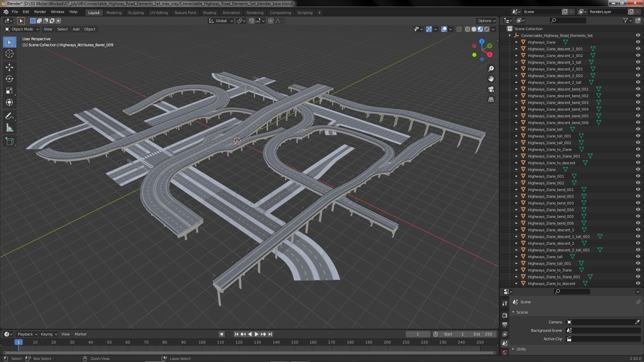The width and height of the screenshot is (644, 362).
Task: Click the timeline Marker menu
Action: (80, 334)
